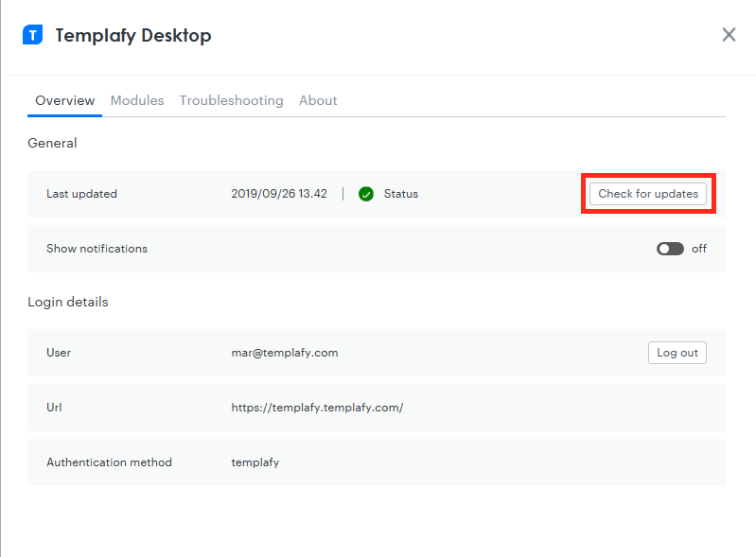Click the 'off' label beside the notifications switch
Image resolution: width=756 pixels, height=557 pixels.
click(699, 249)
